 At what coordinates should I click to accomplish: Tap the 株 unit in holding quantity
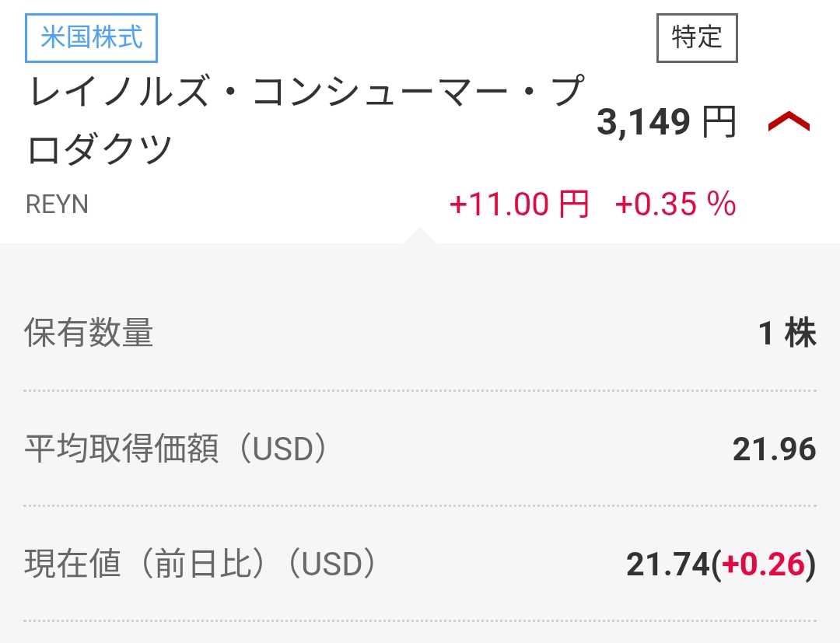click(x=800, y=334)
